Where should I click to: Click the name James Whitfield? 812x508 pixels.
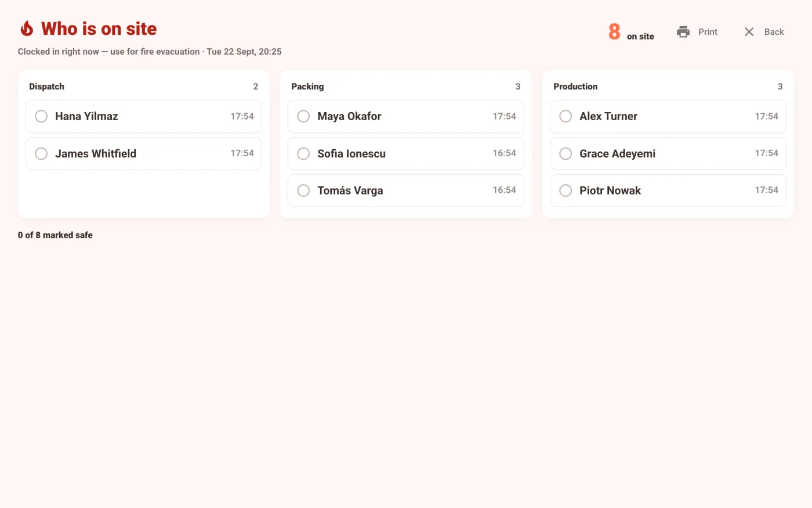tap(96, 153)
